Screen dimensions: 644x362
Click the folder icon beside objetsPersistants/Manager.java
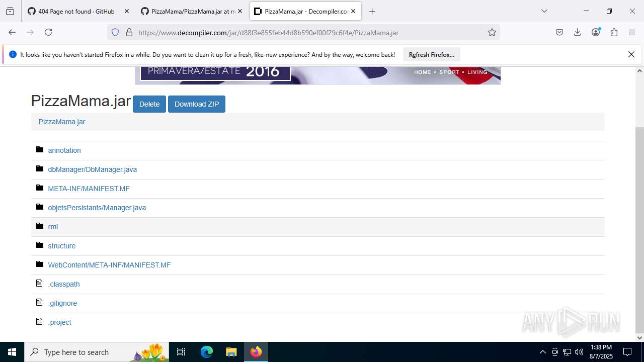click(x=40, y=207)
